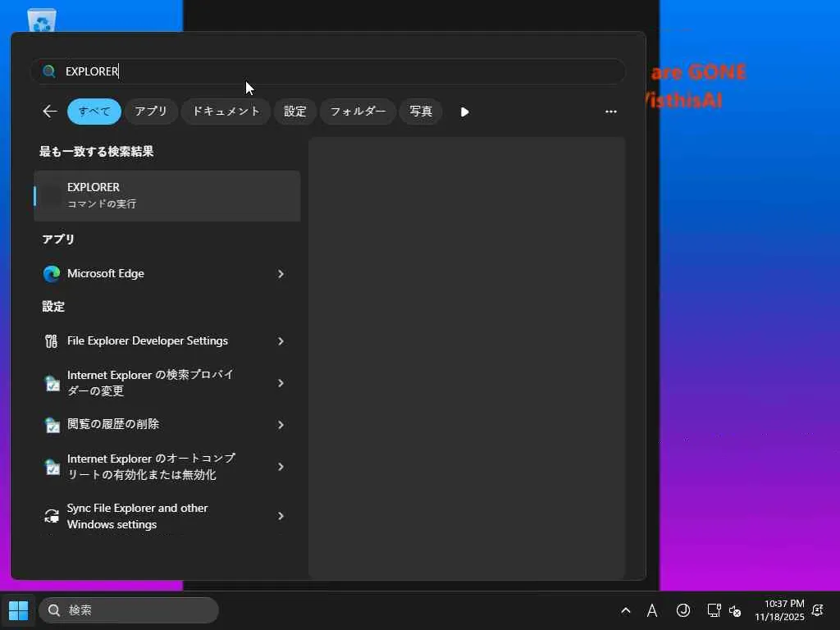
Task: Expand Internet Explorer の検索プロバイダー chevron
Action: point(281,383)
